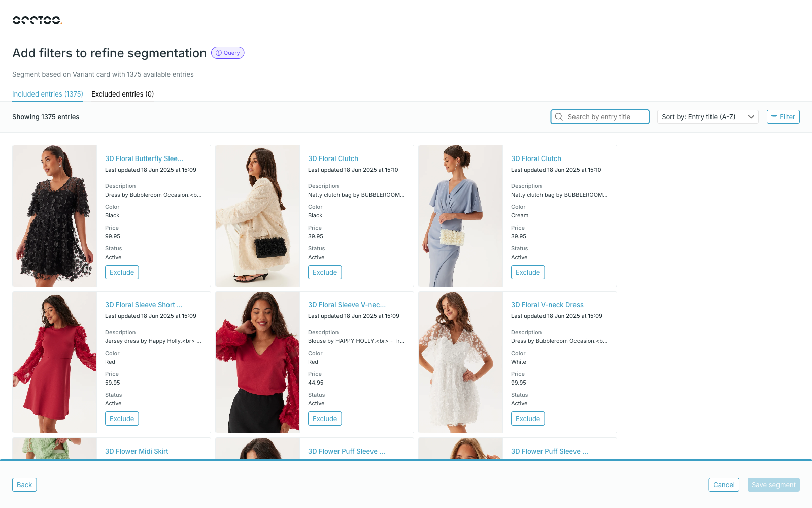Viewport: 812px width, 508px height.
Task: Exclude the 3D Floral Sleeve Short dress
Action: tap(122, 419)
